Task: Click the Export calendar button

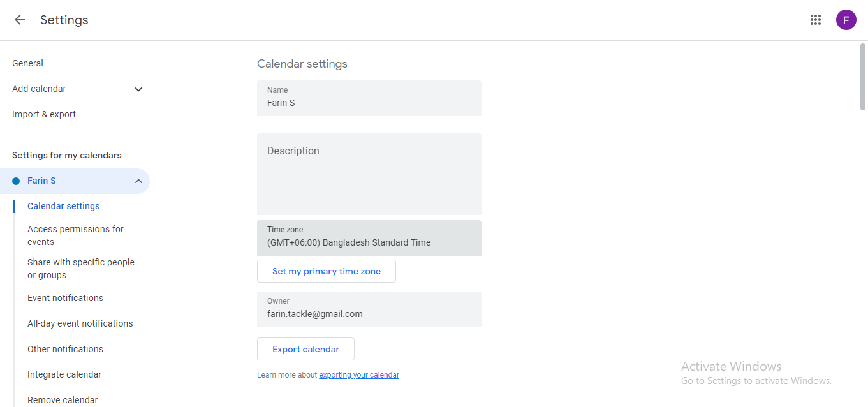Action: pos(305,348)
